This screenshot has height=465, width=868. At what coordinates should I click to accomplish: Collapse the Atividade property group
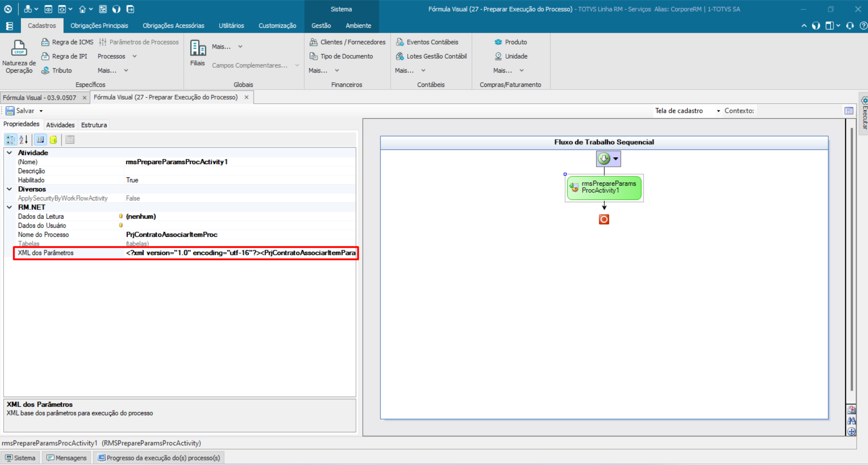point(10,153)
